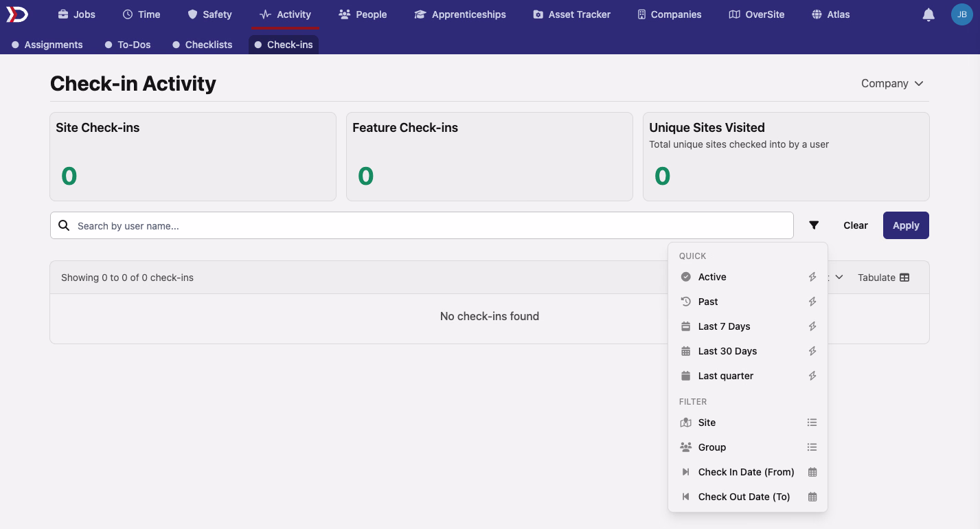The height and width of the screenshot is (529, 980).
Task: Click lightning icon on Last 30 Days row
Action: click(812, 351)
